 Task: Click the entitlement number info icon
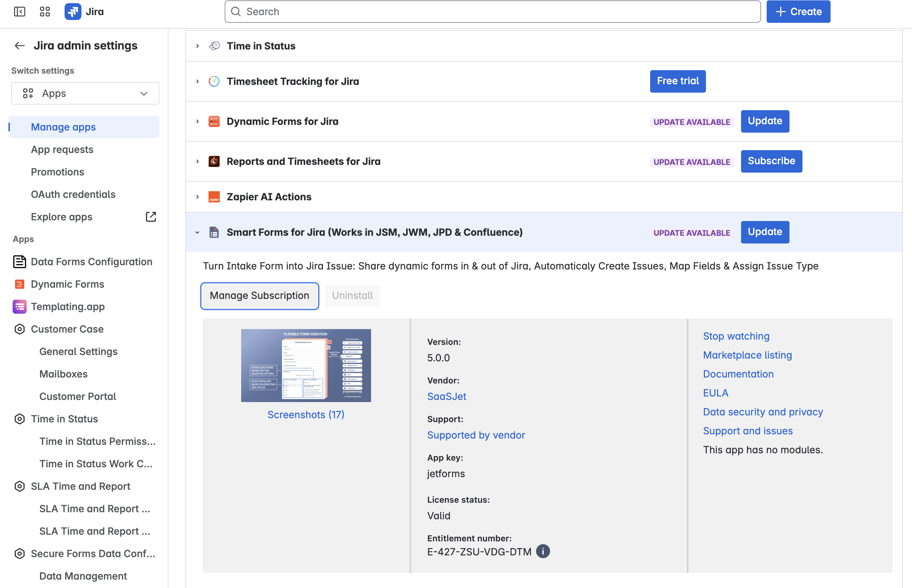[543, 552]
